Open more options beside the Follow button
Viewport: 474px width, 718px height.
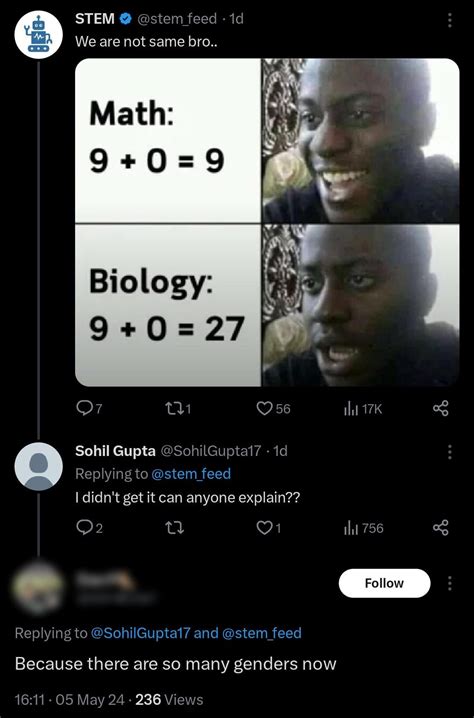pos(450,583)
